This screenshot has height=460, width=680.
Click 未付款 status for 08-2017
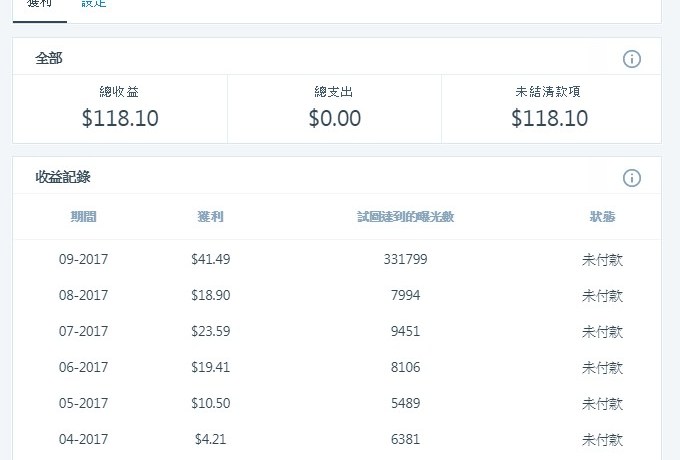tap(602, 295)
